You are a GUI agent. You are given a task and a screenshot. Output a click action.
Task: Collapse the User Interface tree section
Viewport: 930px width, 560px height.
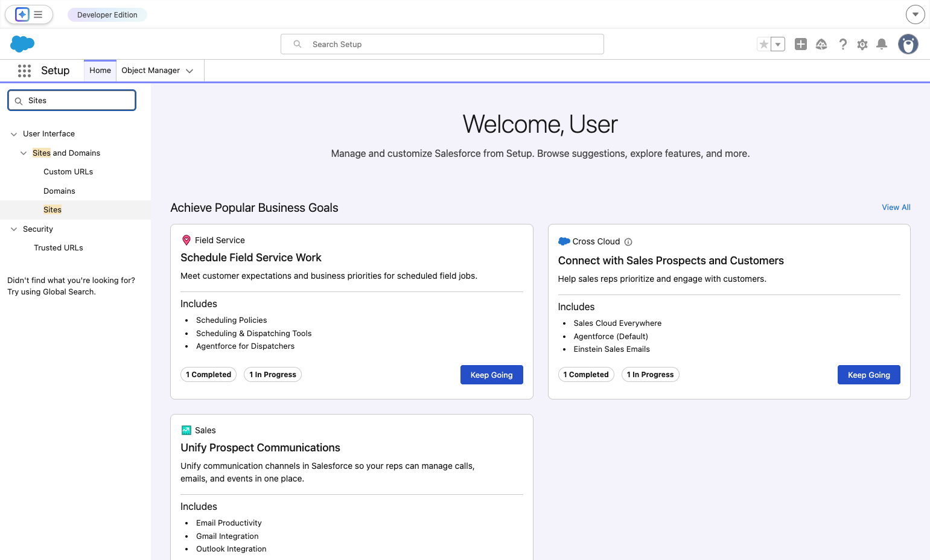coord(14,134)
